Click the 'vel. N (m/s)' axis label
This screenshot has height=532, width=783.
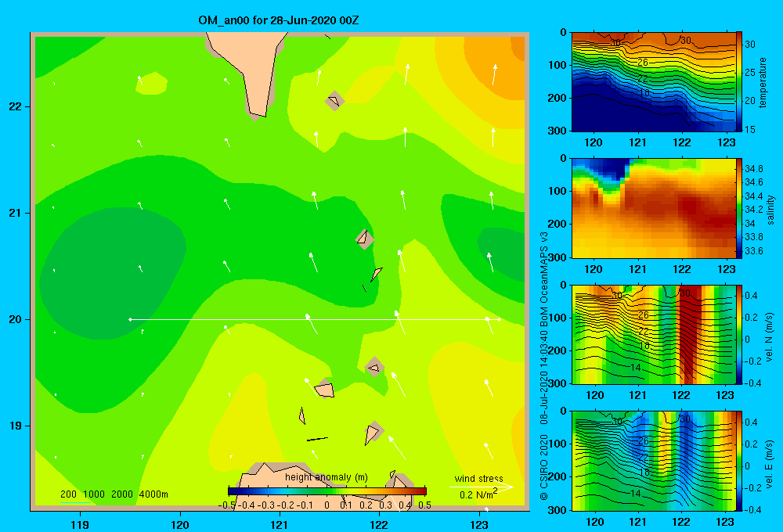770,337
